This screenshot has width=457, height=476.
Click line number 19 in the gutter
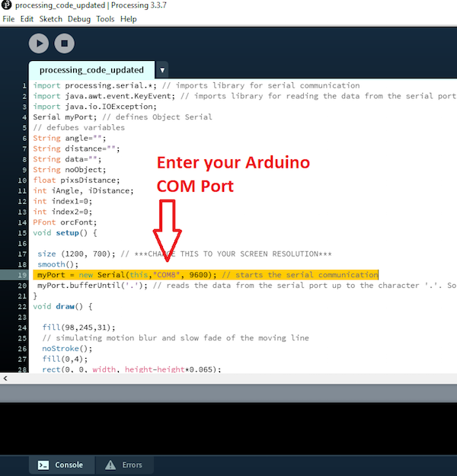22,275
